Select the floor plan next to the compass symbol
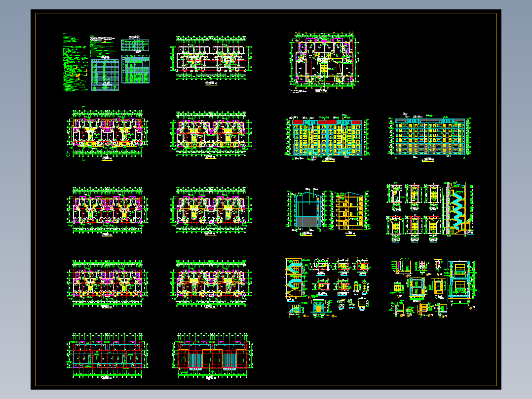Image resolution: width=532 pixels, height=399 pixels. 107,133
